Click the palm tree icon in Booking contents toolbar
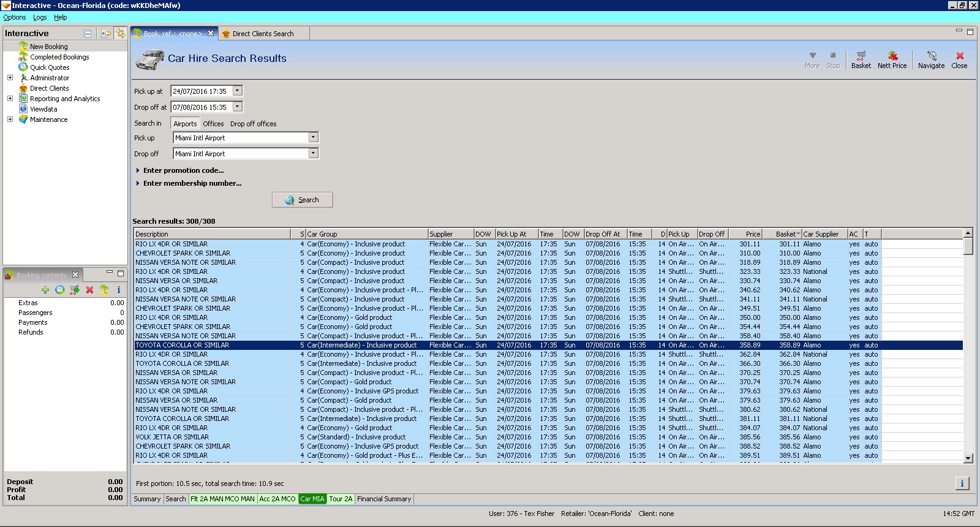Screen dimensions: 980x527 tap(104, 290)
